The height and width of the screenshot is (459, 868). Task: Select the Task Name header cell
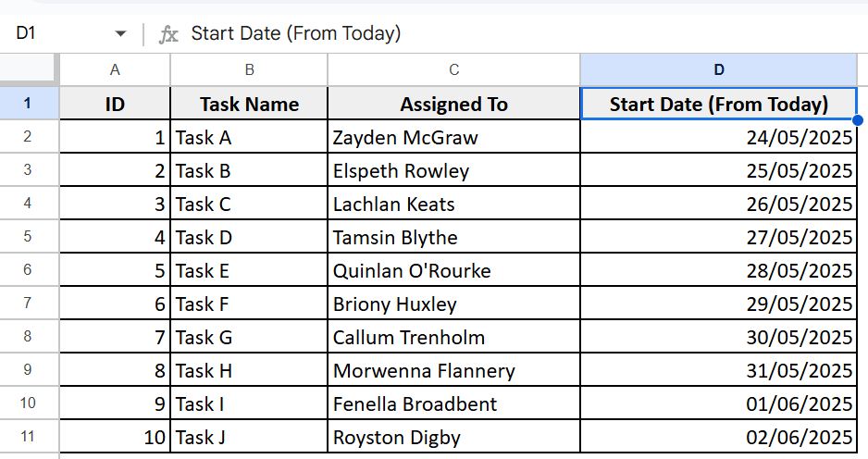point(249,104)
